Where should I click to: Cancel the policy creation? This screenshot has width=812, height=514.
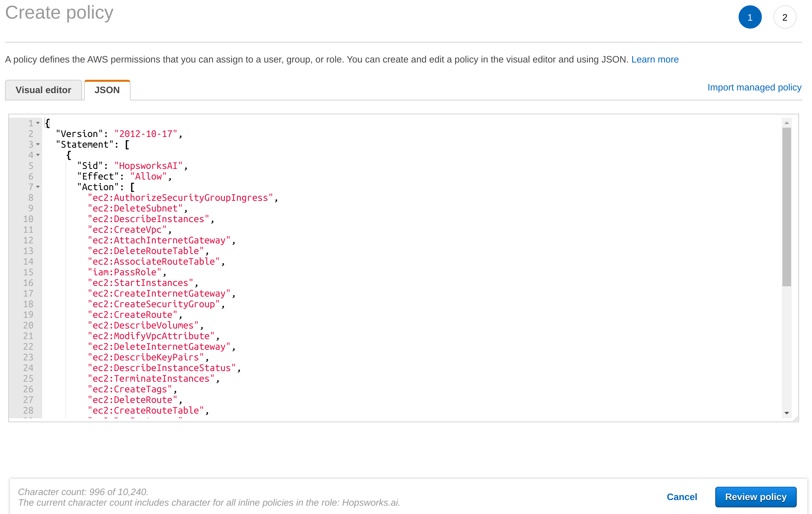681,497
